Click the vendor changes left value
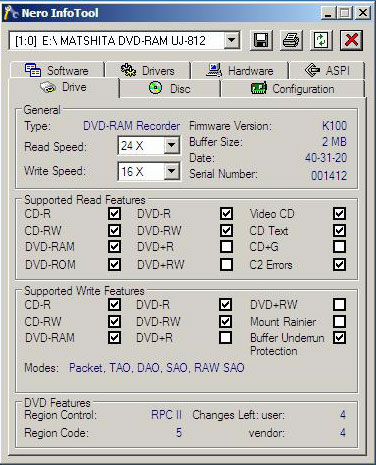This screenshot has width=376, height=465. pyautogui.click(x=343, y=433)
